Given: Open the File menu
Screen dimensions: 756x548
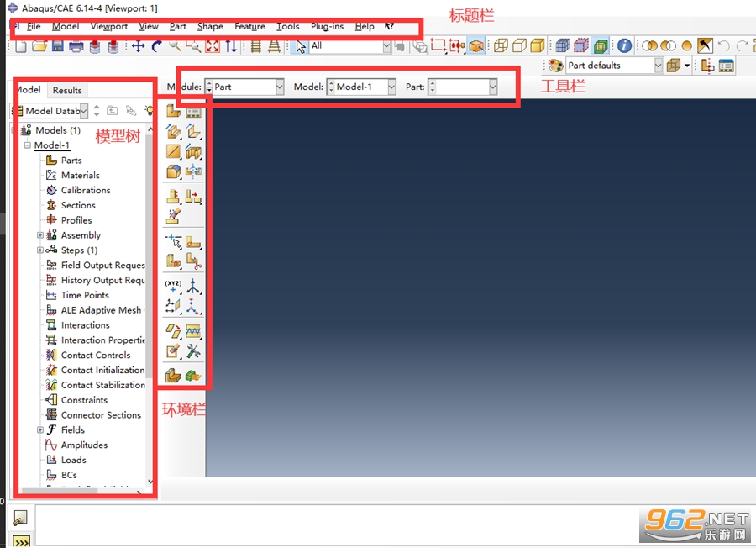Looking at the screenshot, I should click(x=34, y=27).
